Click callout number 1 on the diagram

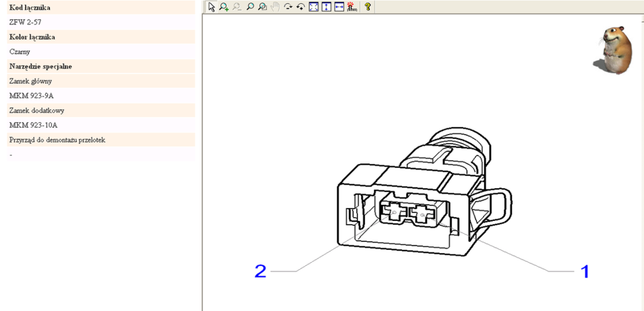tap(585, 271)
